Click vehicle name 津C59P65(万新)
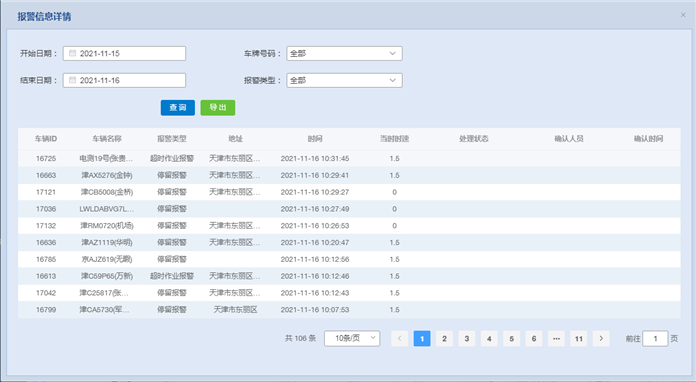The width and height of the screenshot is (696, 382). [x=107, y=276]
